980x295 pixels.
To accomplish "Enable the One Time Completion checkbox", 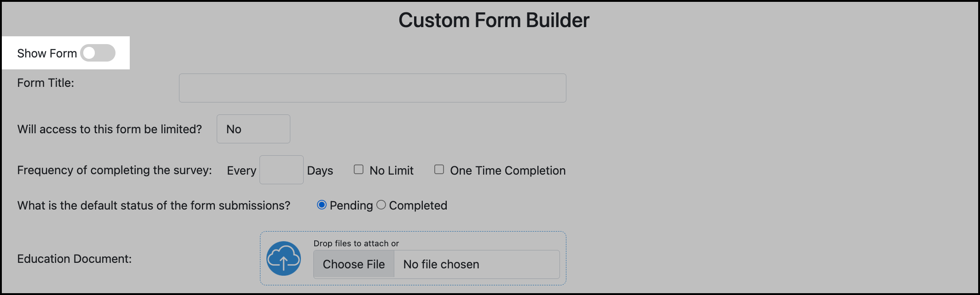I will point(439,170).
